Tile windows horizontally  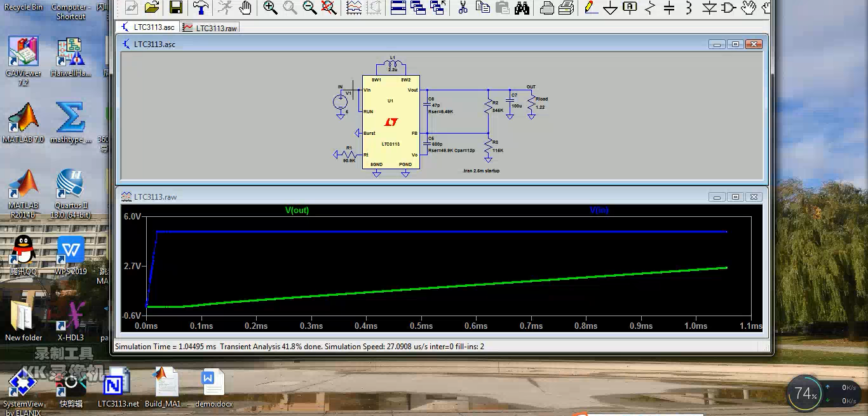tap(398, 8)
